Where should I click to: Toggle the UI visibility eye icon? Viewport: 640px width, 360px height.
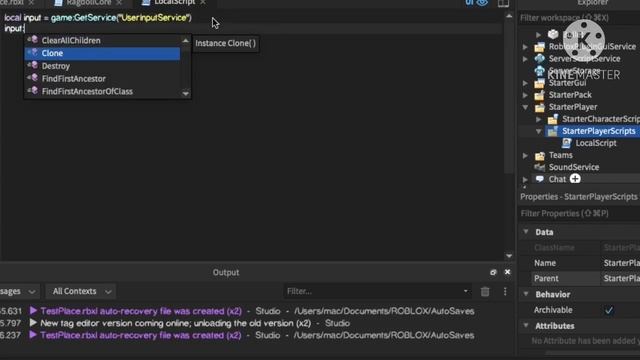(482, 3)
